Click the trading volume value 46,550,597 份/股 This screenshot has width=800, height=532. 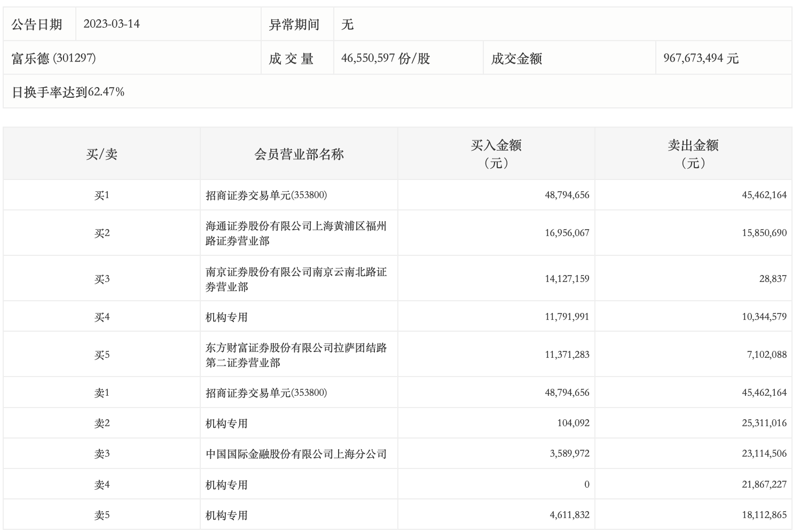click(x=385, y=58)
